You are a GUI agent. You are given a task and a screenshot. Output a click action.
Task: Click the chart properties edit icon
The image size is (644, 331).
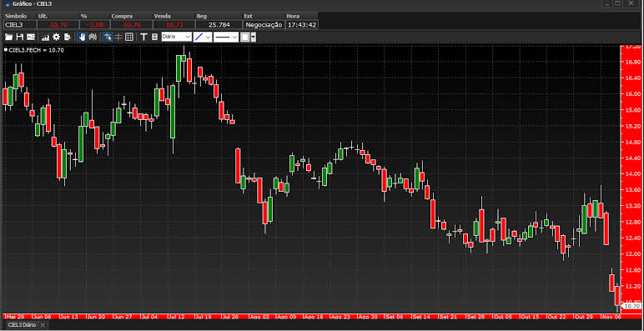(68, 37)
